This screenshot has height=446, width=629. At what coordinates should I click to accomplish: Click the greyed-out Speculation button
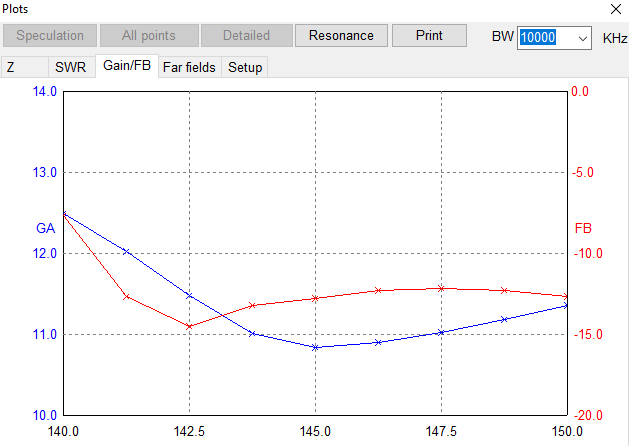[x=50, y=36]
